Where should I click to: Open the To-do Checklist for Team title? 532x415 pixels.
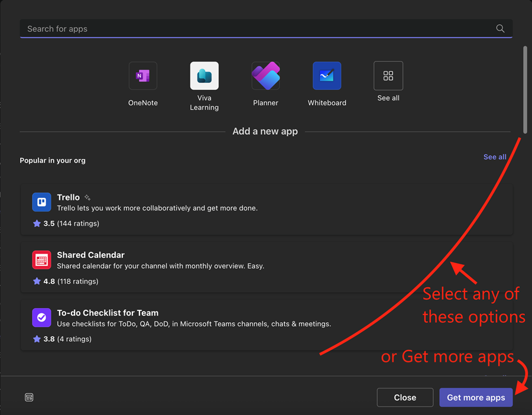(108, 313)
